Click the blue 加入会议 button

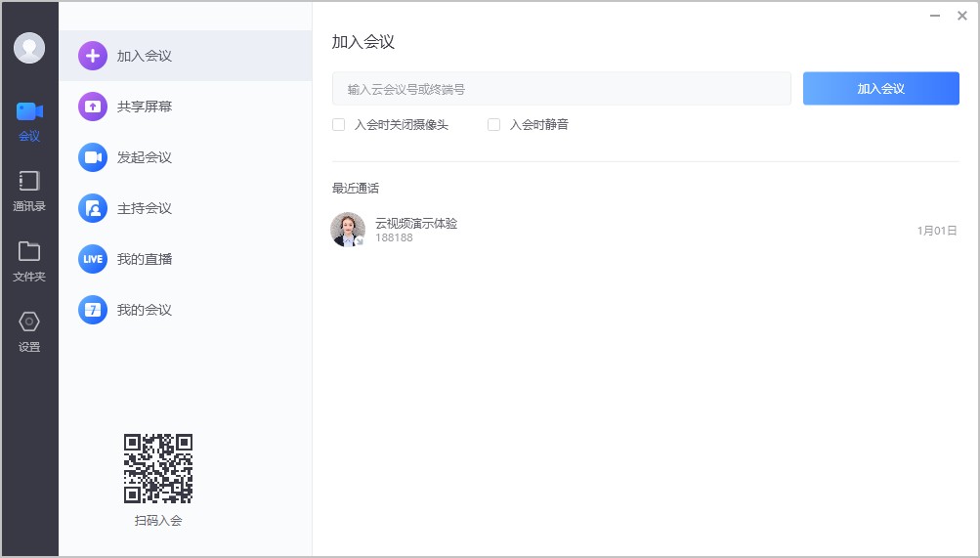click(x=880, y=88)
